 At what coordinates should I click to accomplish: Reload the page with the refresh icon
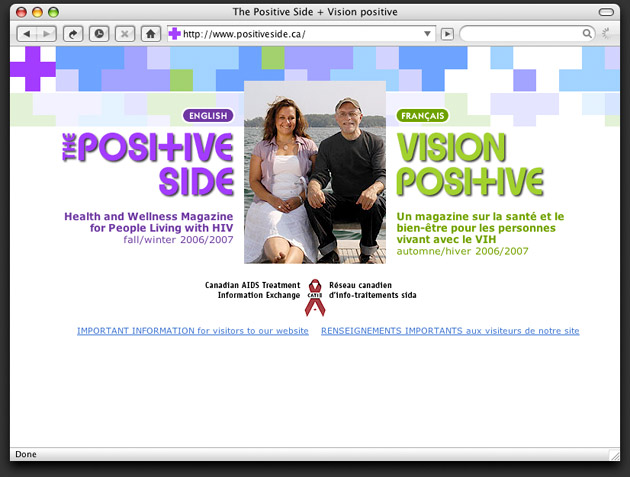click(x=73, y=34)
